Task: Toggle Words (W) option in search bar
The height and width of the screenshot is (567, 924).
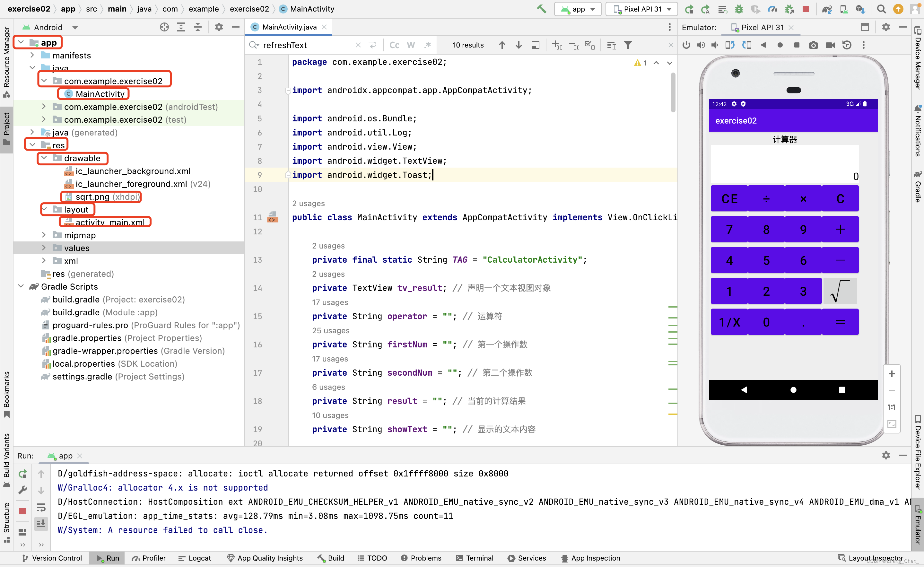Action: (411, 45)
